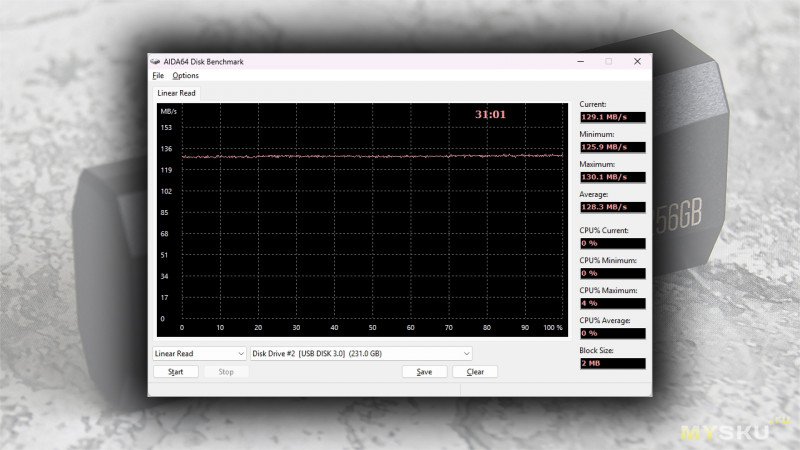Click the Maximum speed 130.1 MB/s field
Viewport: 800px width, 450px height.
point(612,177)
